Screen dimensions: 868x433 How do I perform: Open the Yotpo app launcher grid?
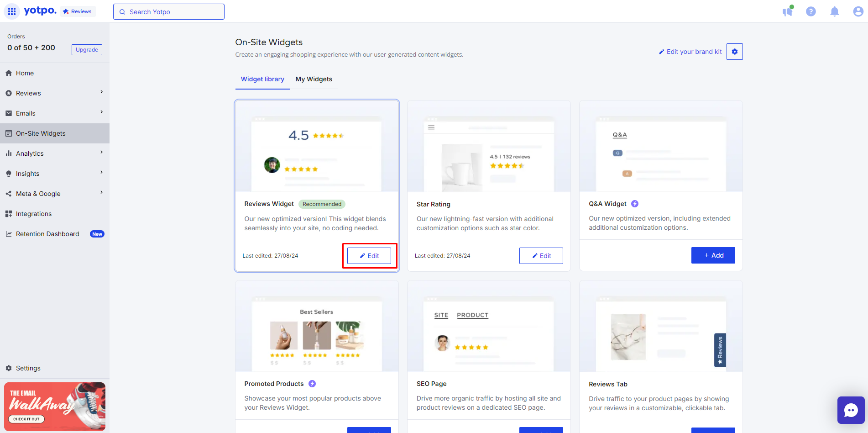click(x=12, y=11)
